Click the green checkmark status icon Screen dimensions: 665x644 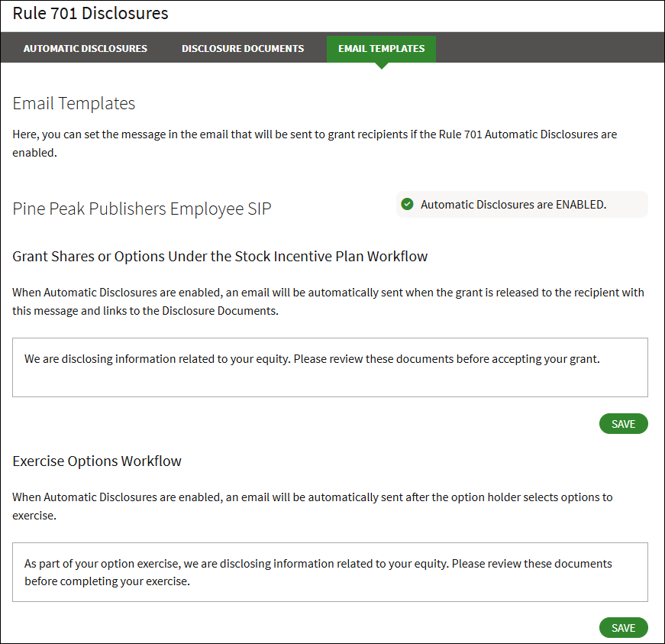coord(408,204)
